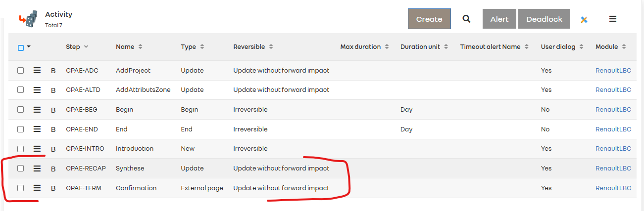Click the Alert button

(499, 19)
